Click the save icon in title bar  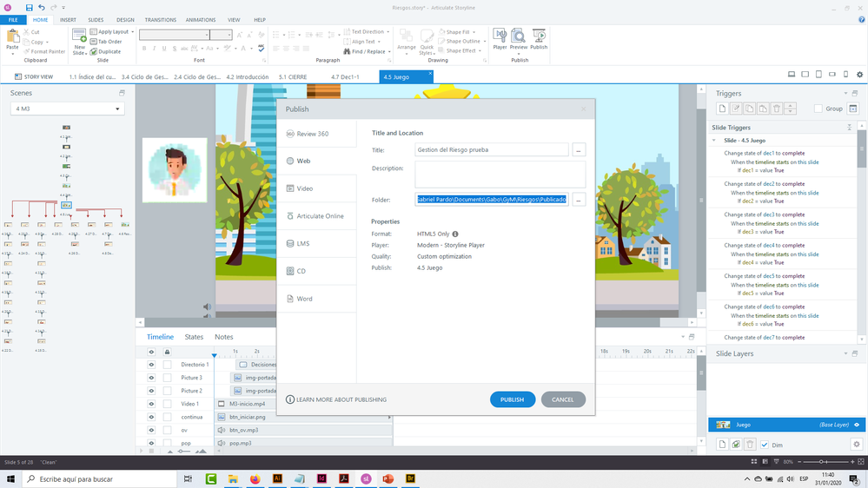(x=29, y=7)
